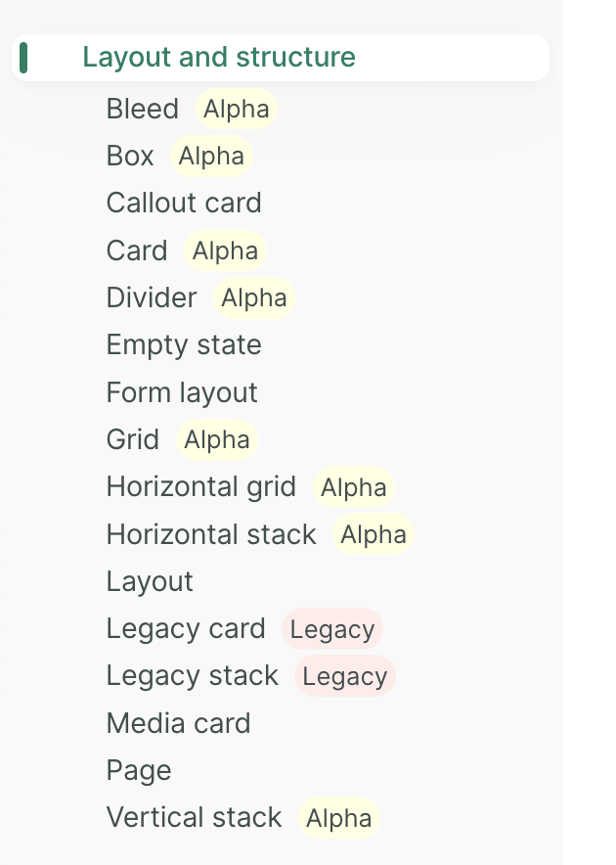The height and width of the screenshot is (865, 616).
Task: Select the Legacy stack entry
Action: (x=192, y=675)
